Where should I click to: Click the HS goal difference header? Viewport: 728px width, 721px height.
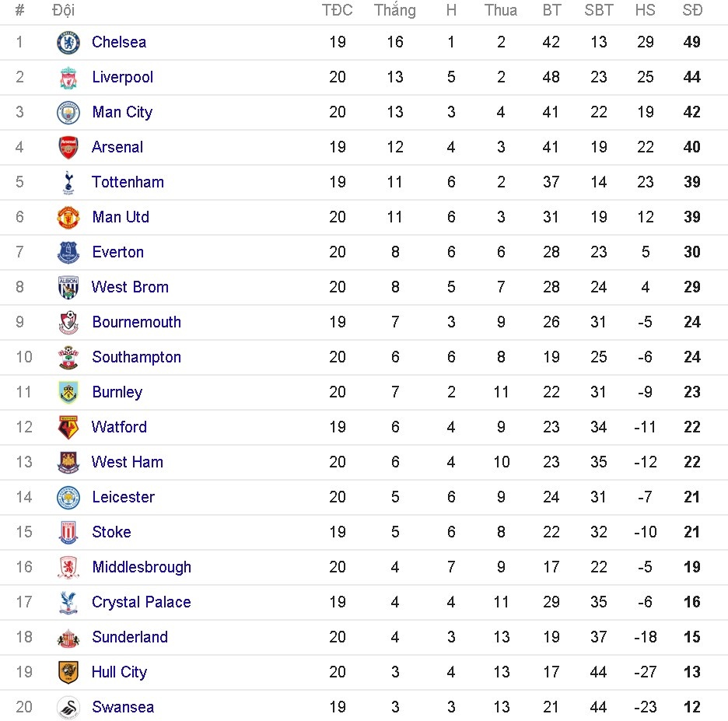(x=645, y=10)
